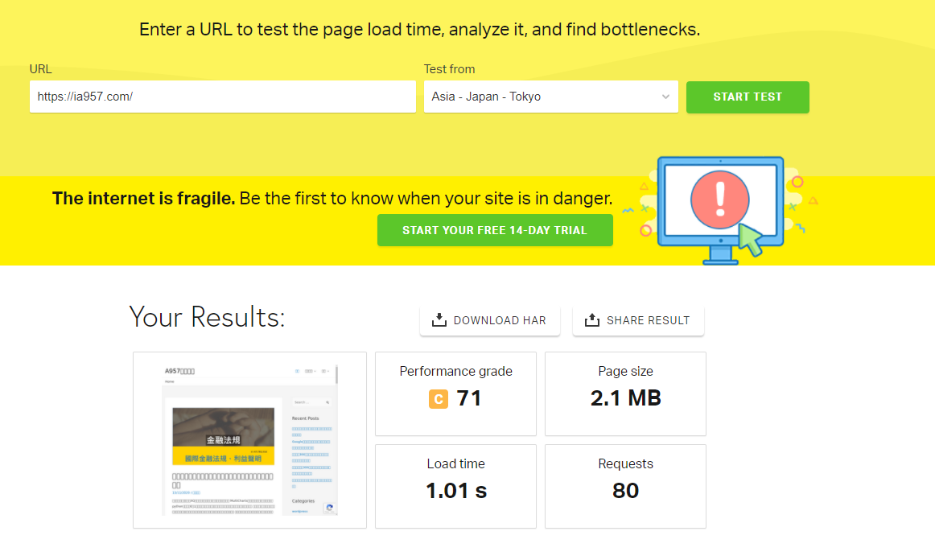935x560 pixels.
Task: Click the orange C grade badge
Action: click(x=439, y=398)
